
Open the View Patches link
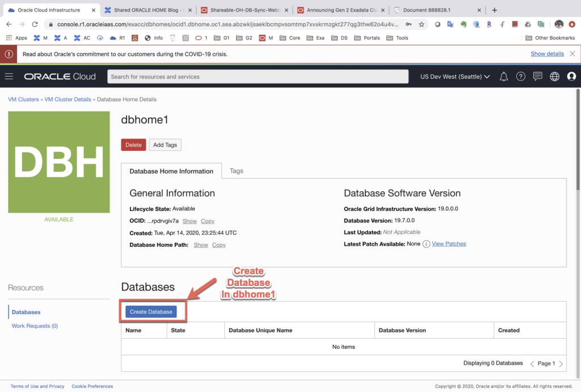[x=450, y=243]
